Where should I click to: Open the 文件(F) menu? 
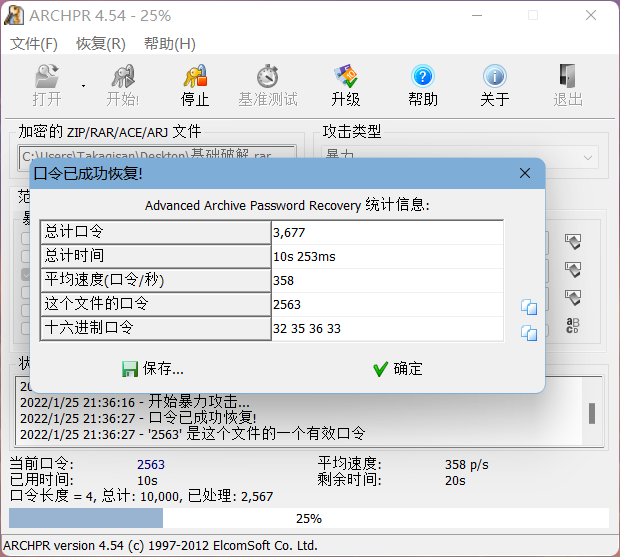[34, 43]
